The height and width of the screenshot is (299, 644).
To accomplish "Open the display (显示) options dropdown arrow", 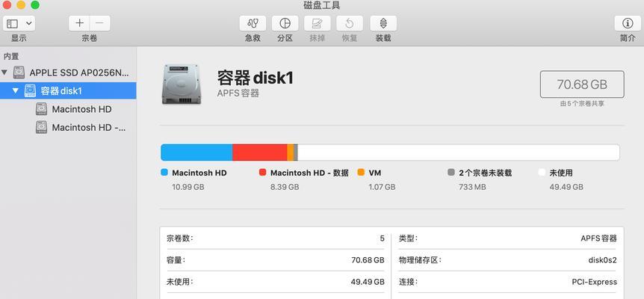I will pyautogui.click(x=29, y=23).
